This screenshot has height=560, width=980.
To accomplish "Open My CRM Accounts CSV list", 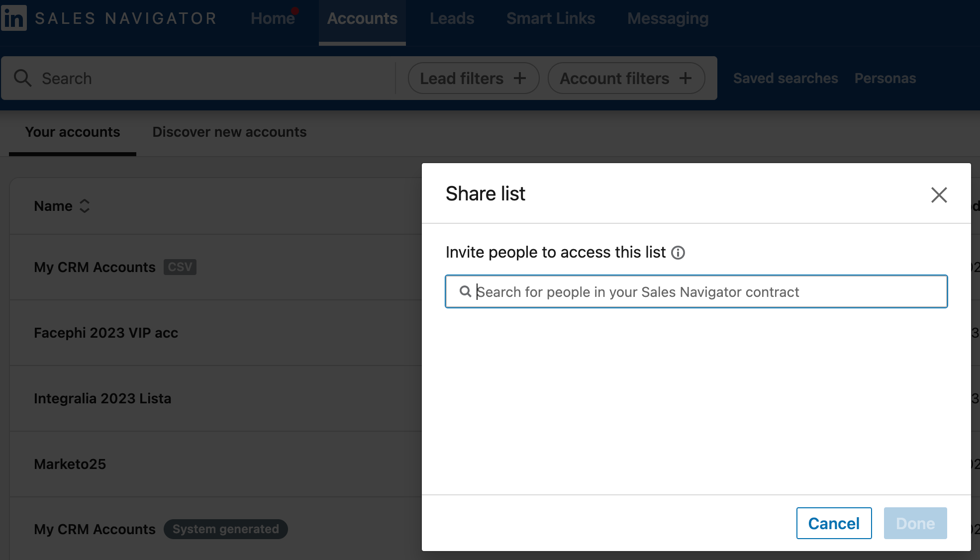I will tap(95, 267).
